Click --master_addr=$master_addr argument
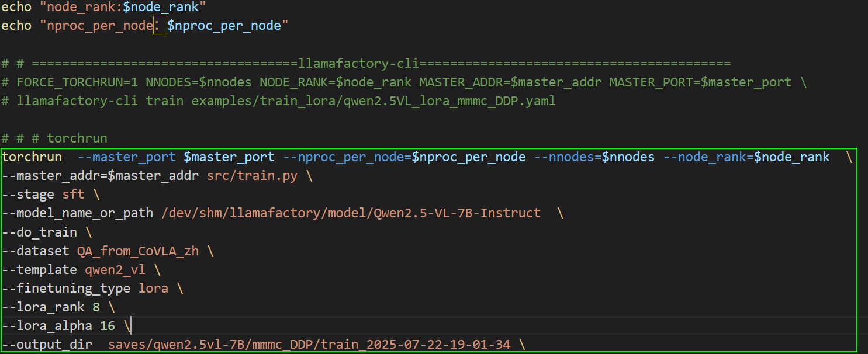Screen dimensions: 868x354 (101, 176)
